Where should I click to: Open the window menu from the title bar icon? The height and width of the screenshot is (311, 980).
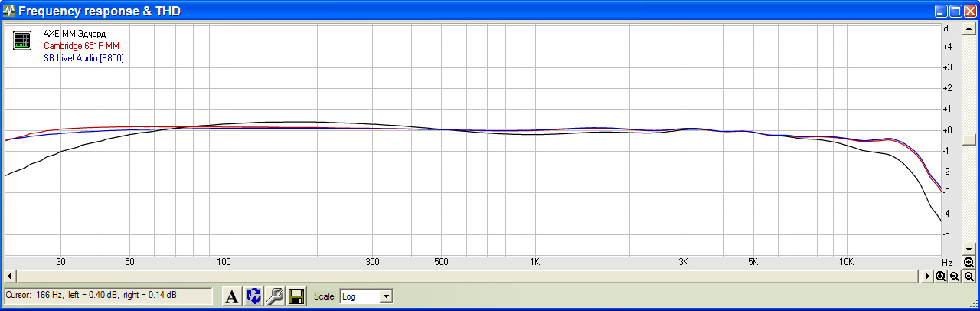click(x=9, y=11)
